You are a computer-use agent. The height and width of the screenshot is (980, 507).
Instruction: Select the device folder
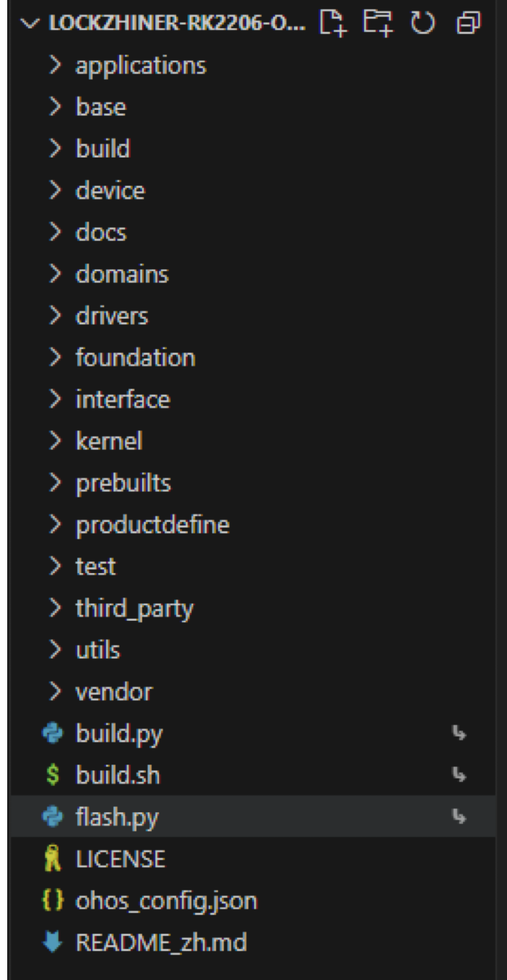pyautogui.click(x=109, y=192)
